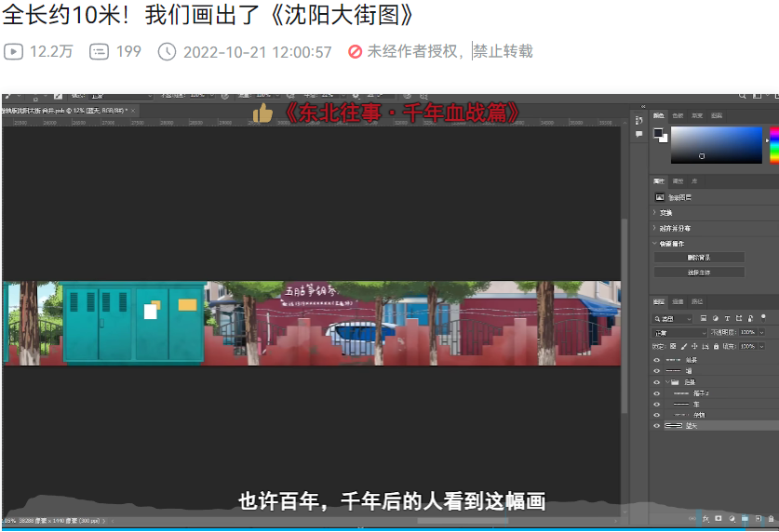Toggle eye icon of selected bottom layer
Screen dimensions: 779x532
(657, 426)
